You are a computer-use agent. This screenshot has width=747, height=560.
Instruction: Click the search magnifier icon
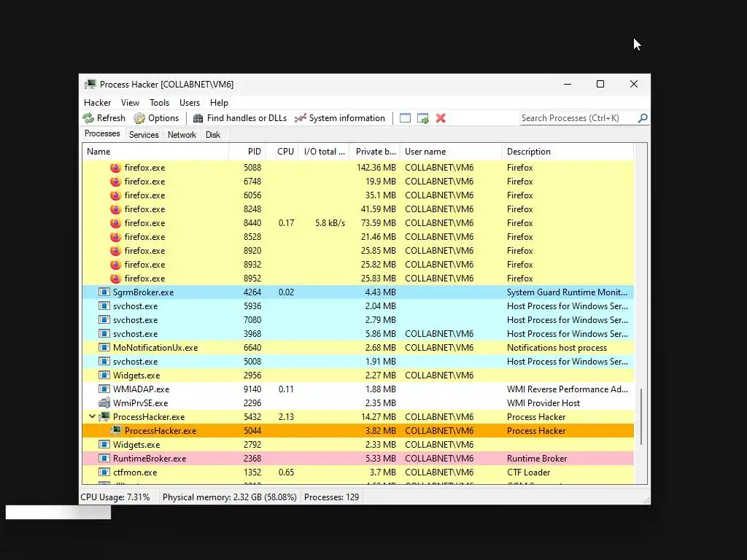643,118
